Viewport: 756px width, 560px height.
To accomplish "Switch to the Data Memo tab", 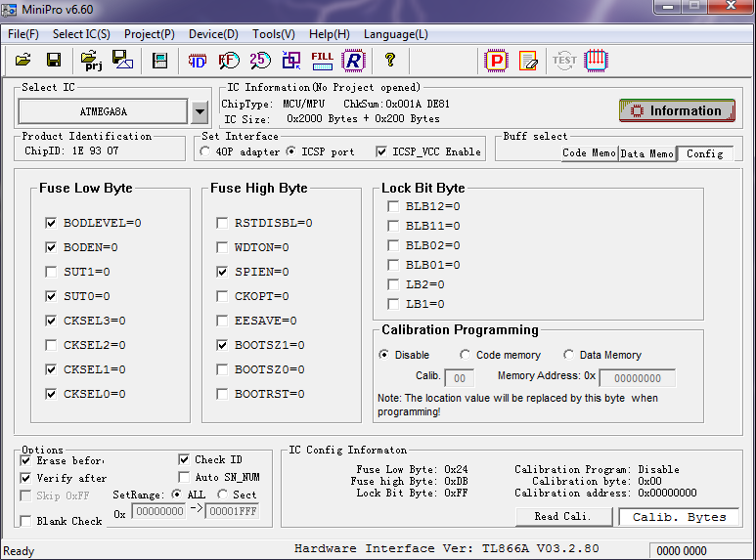I will point(647,153).
